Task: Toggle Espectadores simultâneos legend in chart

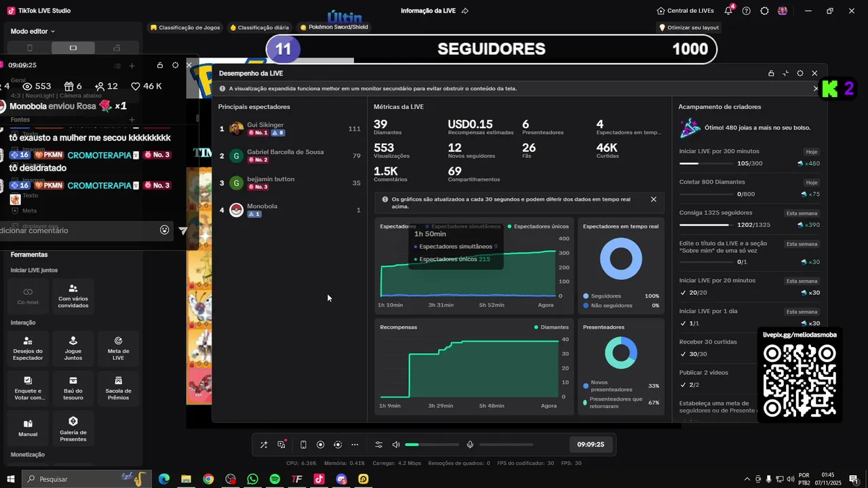Action: pyautogui.click(x=462, y=226)
